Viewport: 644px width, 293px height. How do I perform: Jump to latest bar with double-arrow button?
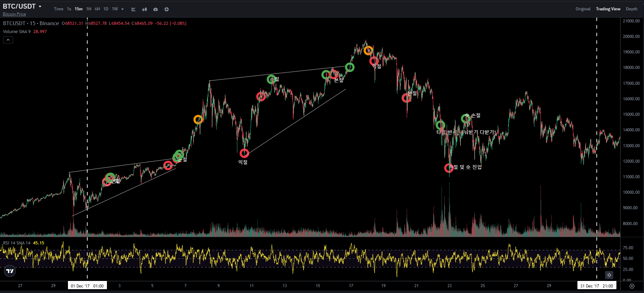tap(609, 275)
